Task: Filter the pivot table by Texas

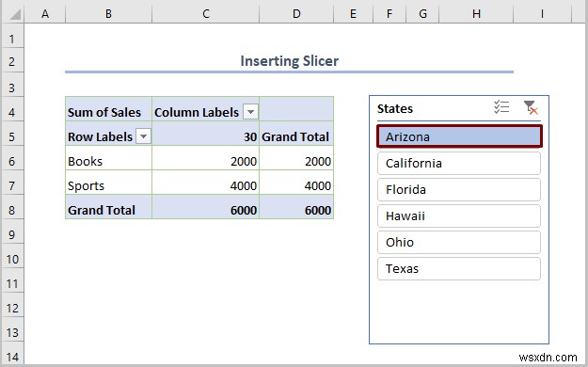Action: tap(459, 269)
